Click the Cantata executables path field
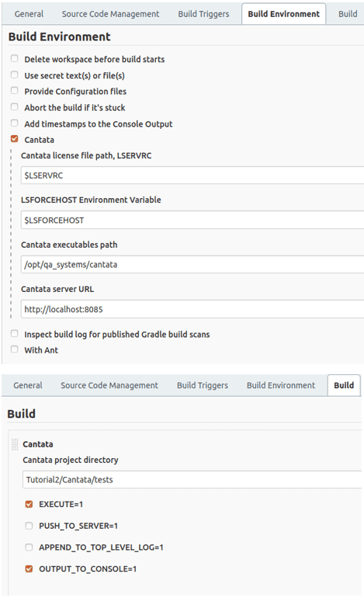 pos(192,264)
